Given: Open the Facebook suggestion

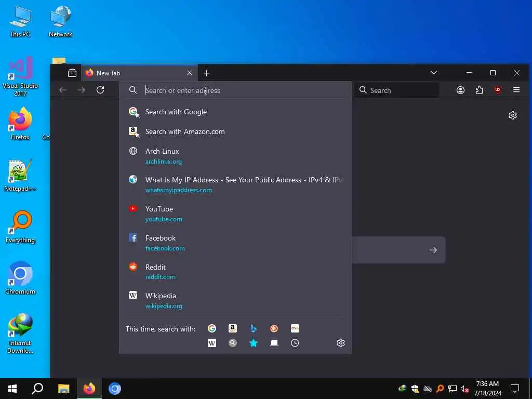Looking at the screenshot, I should (x=235, y=243).
